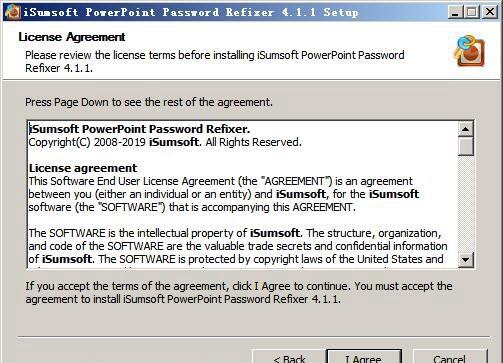This screenshot has width=503, height=363.
Task: Click the Setup window title bar text
Action: [x=191, y=12]
